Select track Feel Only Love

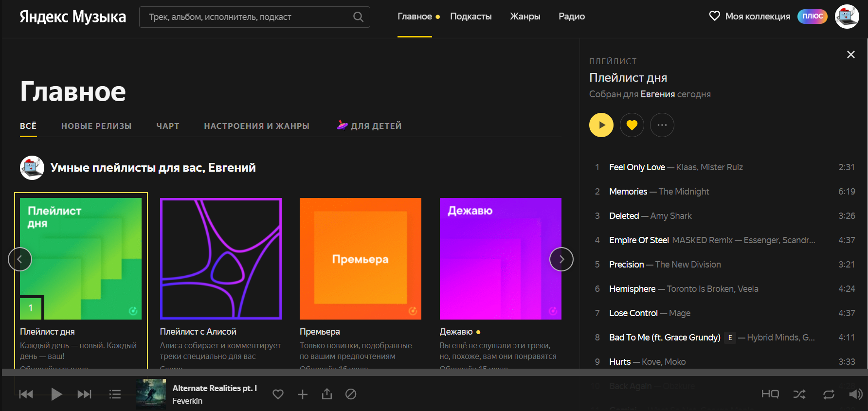(637, 167)
